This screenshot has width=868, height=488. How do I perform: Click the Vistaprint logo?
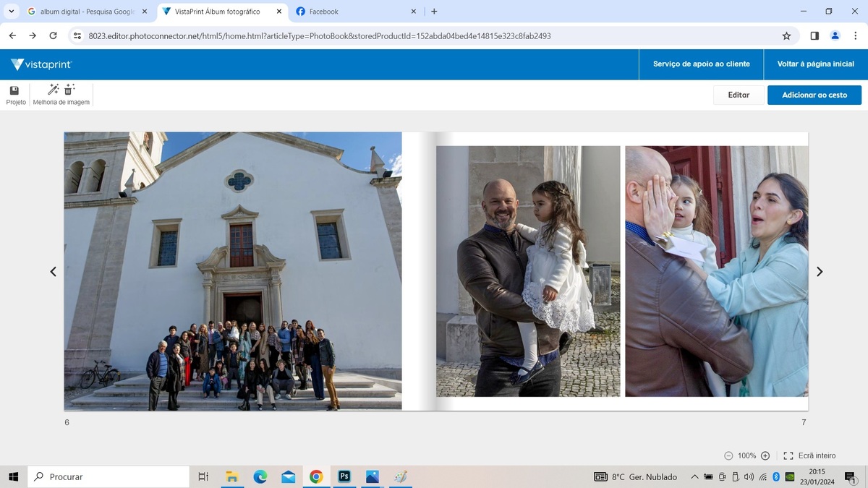pyautogui.click(x=41, y=64)
